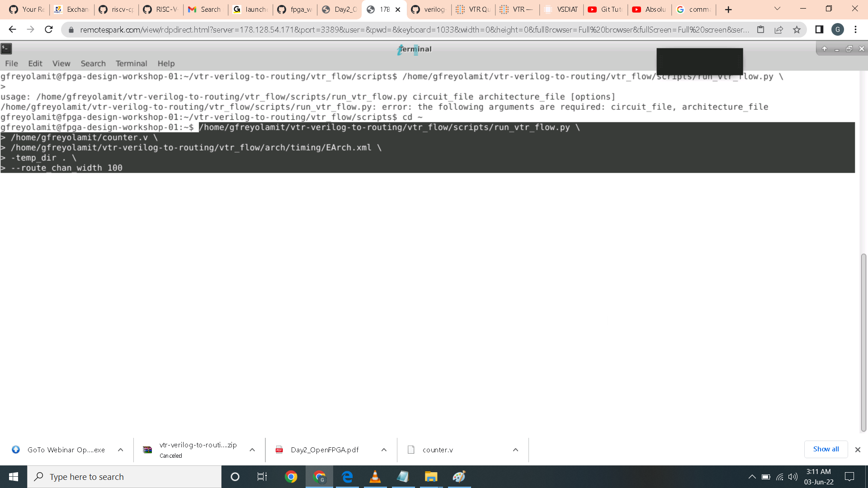Click the share page icon
The height and width of the screenshot is (488, 868).
pos(778,30)
